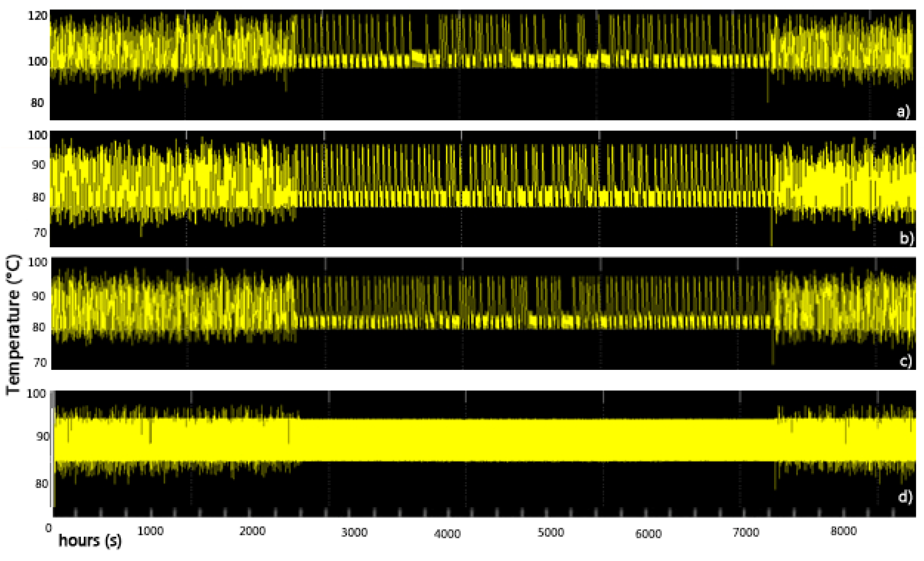The image size is (924, 561).
Task: Click the 7000 x-axis tick label
Action: coord(746,532)
